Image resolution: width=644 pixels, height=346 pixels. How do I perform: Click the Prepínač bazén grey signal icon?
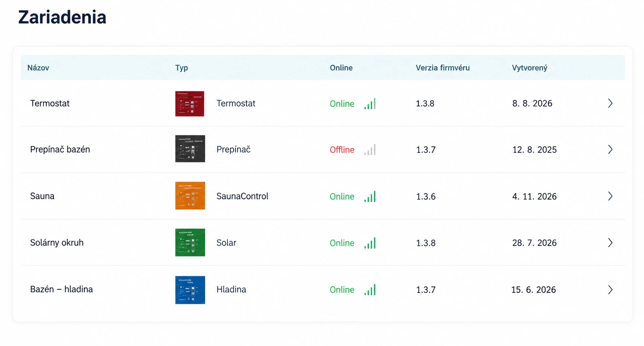pyautogui.click(x=370, y=150)
